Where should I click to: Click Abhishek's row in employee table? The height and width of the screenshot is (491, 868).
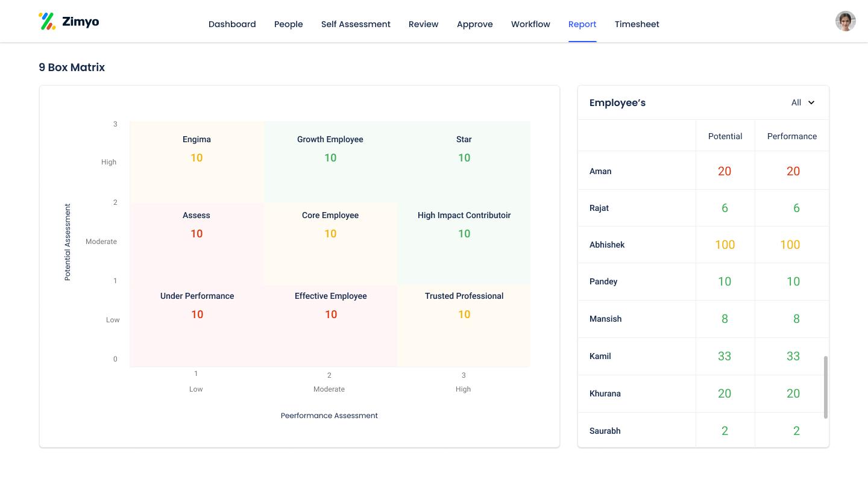tap(607, 245)
